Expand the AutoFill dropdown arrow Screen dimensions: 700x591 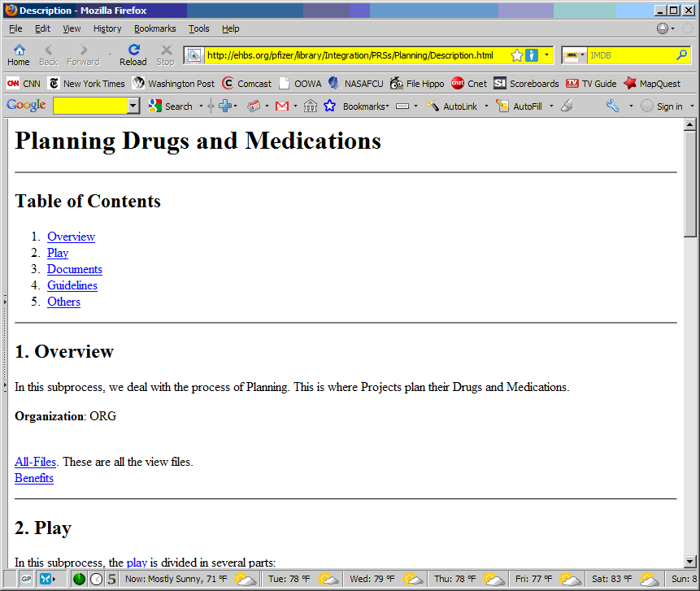point(551,106)
